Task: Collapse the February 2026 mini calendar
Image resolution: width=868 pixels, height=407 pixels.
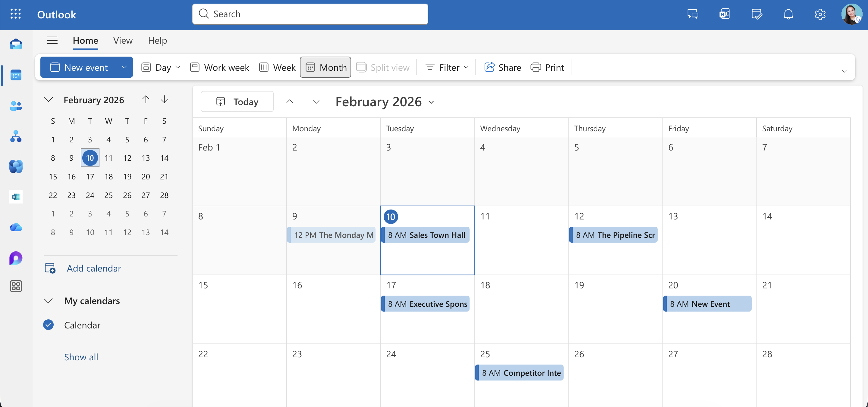Action: pyautogui.click(x=48, y=100)
